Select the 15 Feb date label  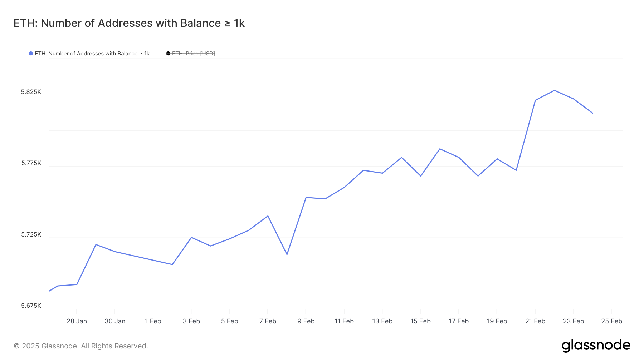tap(420, 321)
